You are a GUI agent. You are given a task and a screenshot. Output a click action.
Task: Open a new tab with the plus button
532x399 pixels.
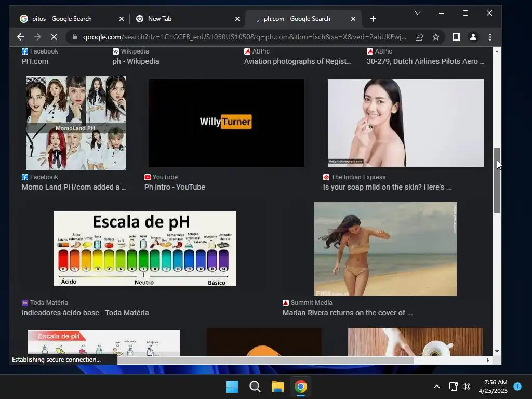coord(373,19)
